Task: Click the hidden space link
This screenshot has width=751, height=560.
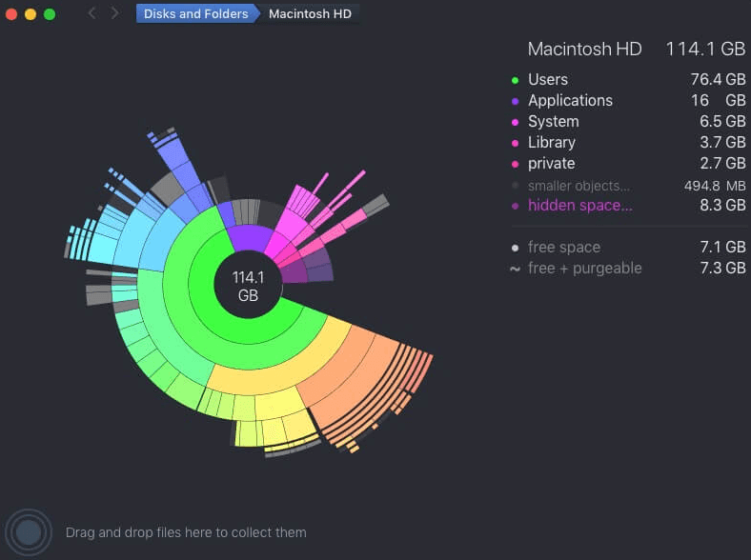Action: pos(579,206)
